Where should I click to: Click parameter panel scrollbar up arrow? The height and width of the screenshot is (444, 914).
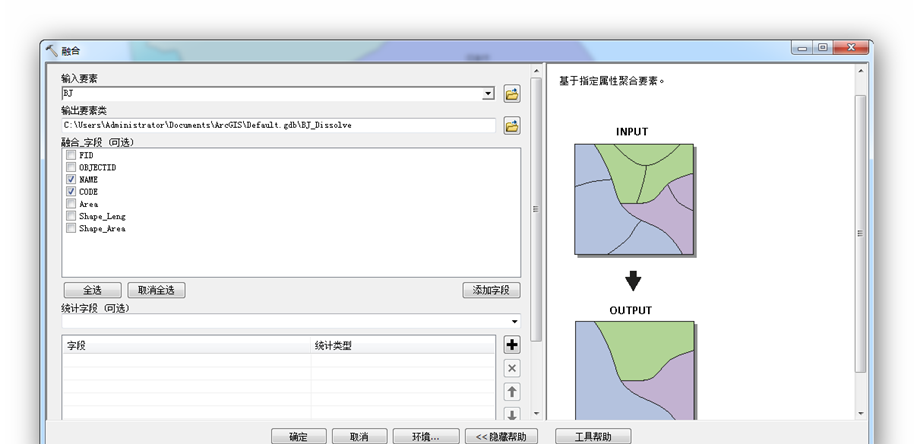pos(536,71)
